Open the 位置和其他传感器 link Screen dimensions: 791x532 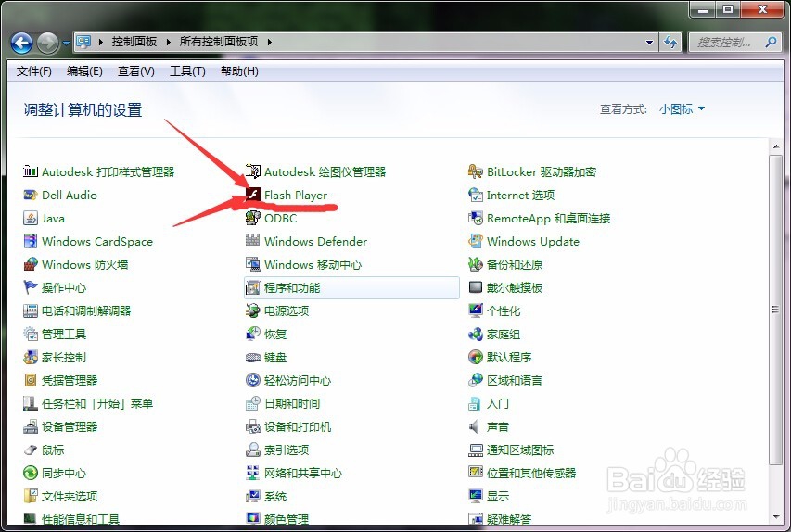point(531,473)
